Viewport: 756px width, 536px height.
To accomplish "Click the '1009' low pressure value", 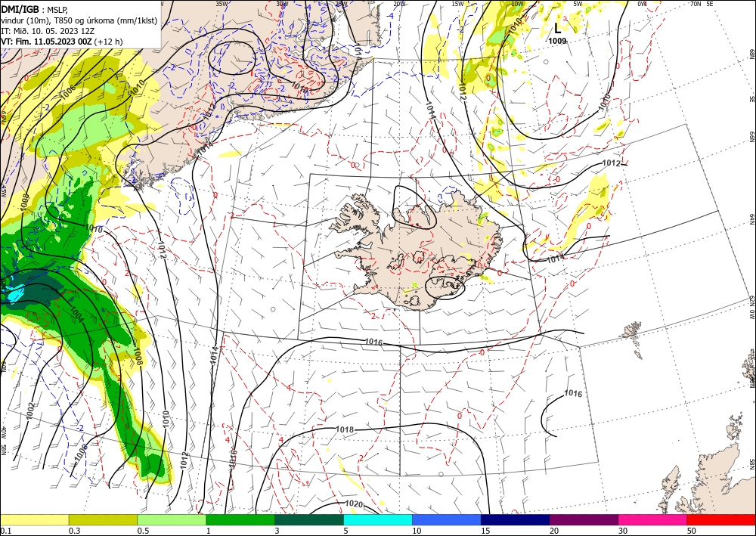I will (557, 41).
